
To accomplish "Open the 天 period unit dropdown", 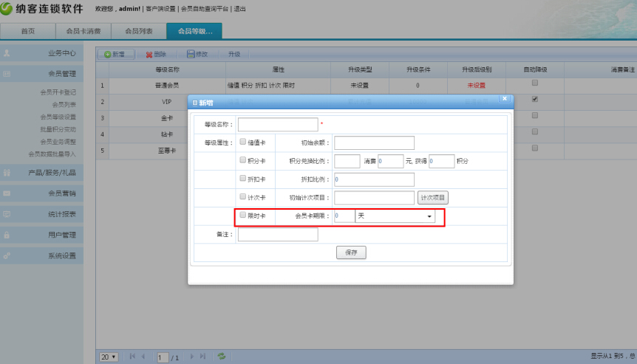I will coord(395,216).
